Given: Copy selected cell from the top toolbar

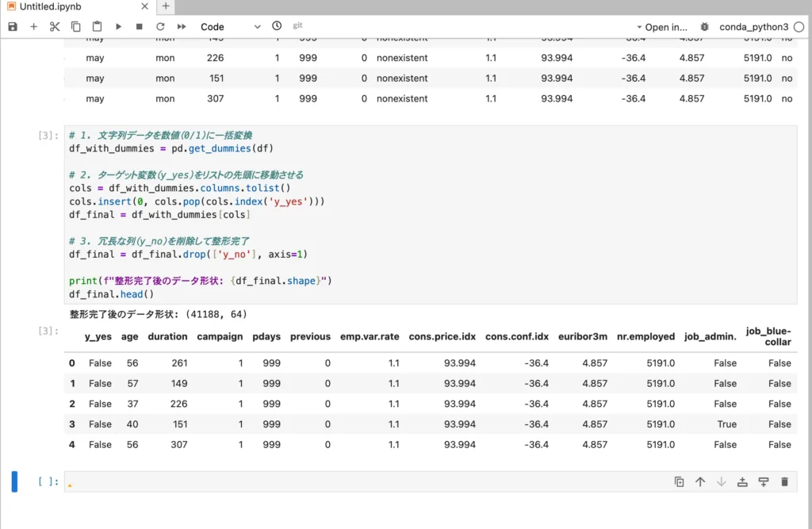Looking at the screenshot, I should pos(76,27).
